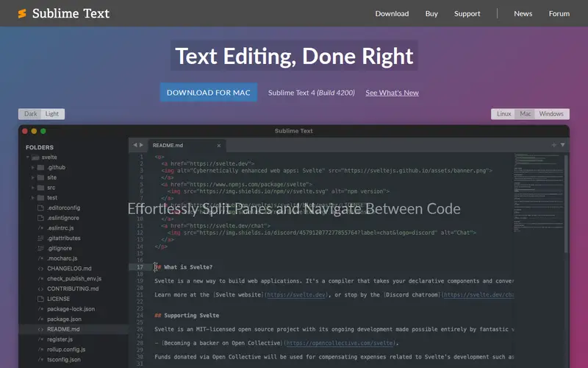This screenshot has width=588, height=368.
Task: Collapse the svelte root folder
Action: (28, 158)
